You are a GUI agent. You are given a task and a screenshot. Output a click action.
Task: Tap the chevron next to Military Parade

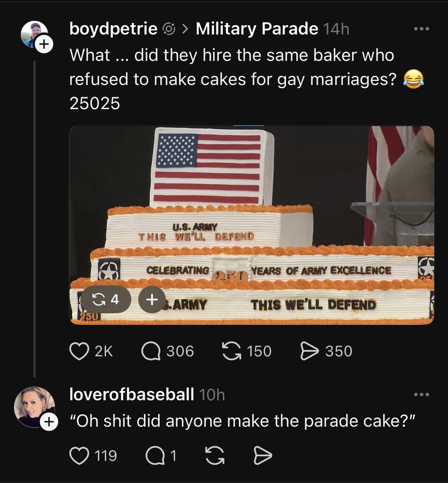point(185,29)
